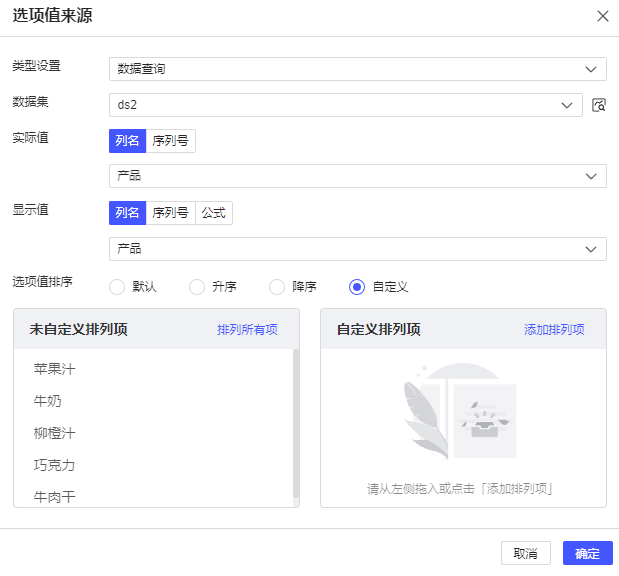
Task: Choose the 降序 sort option
Action: (x=277, y=287)
